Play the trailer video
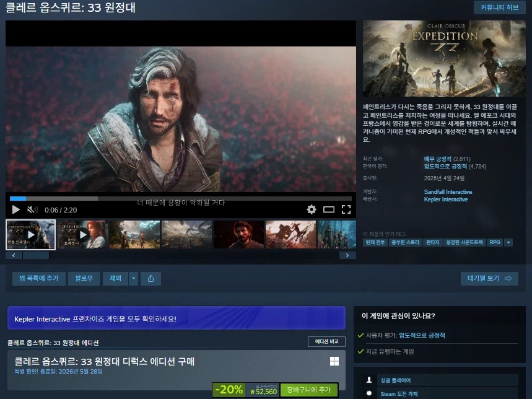Image resolution: width=532 pixels, height=399 pixels. tap(15, 209)
